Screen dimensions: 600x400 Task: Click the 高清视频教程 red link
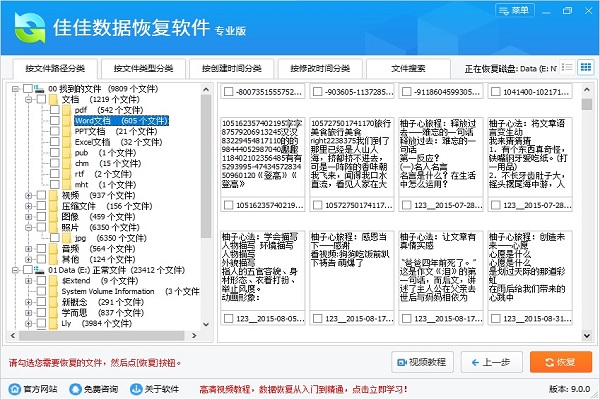[x=303, y=390]
